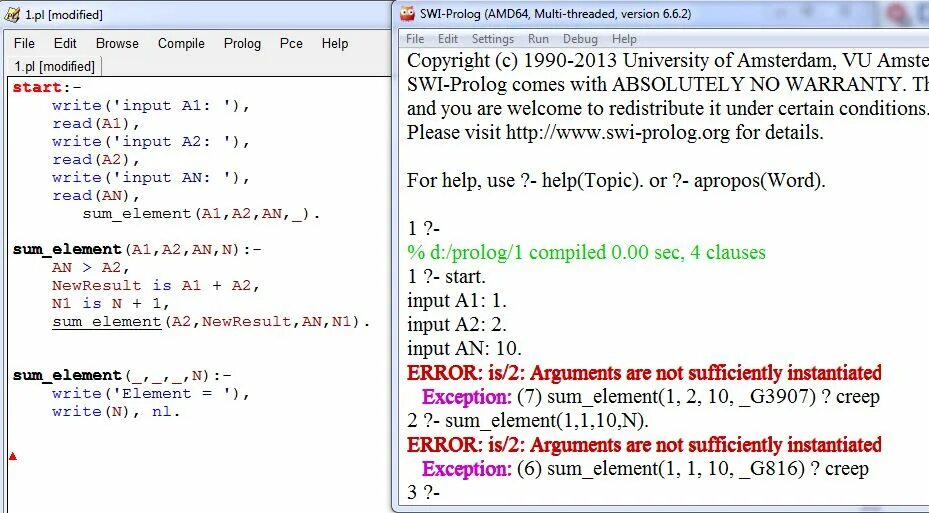Click the 'write(N), nl.' line
This screenshot has height=513, width=929.
click(116, 411)
